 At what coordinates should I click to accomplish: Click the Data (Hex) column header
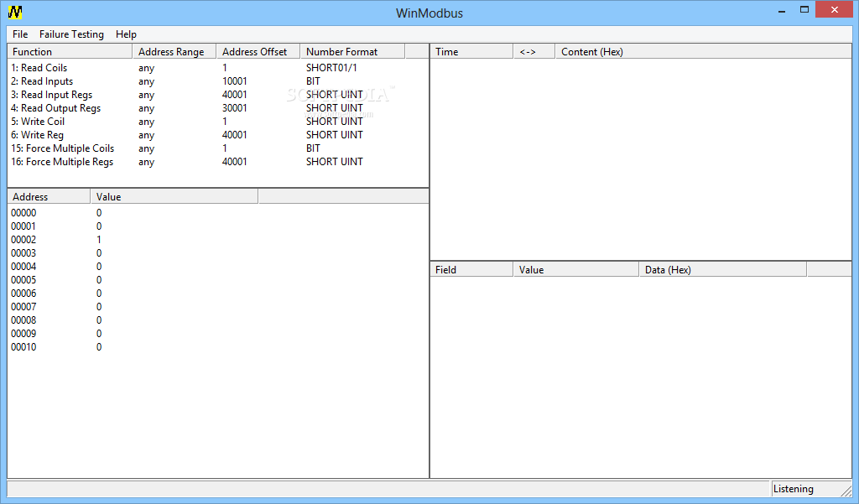pyautogui.click(x=722, y=269)
